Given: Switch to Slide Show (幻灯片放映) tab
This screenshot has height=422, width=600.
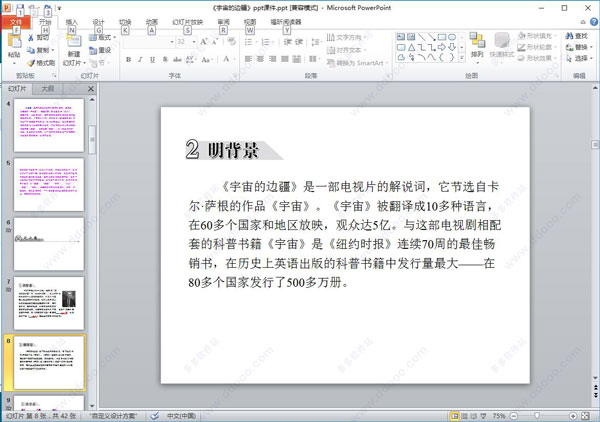Looking at the screenshot, I should [x=188, y=22].
